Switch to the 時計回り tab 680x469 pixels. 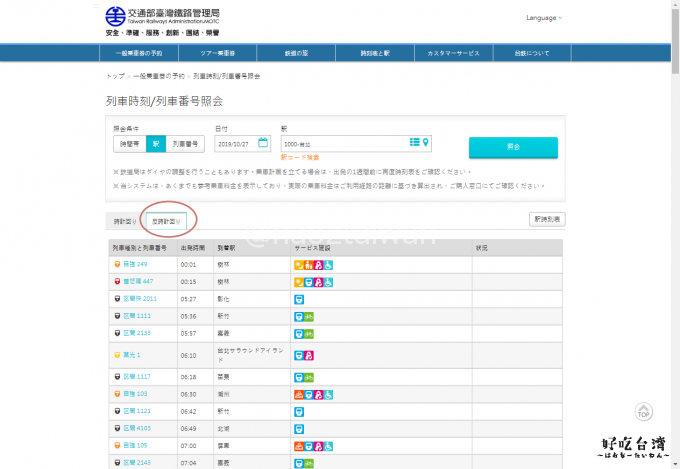coord(123,219)
